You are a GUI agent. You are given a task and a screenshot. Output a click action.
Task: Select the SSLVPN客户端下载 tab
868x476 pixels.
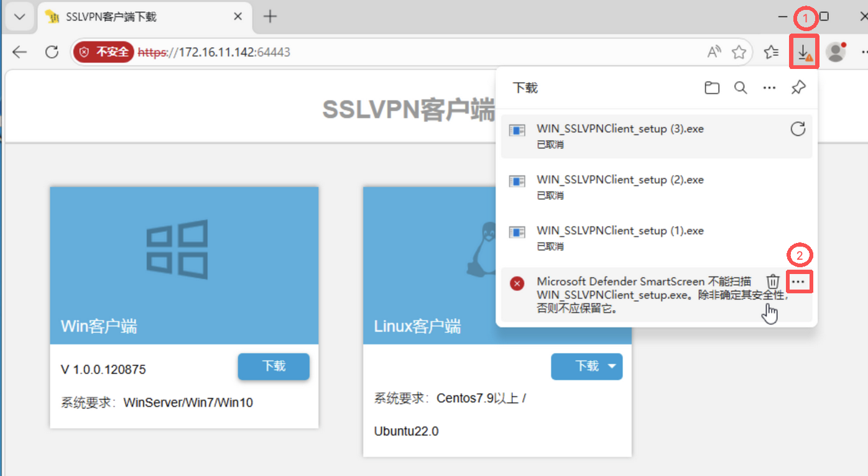pyautogui.click(x=137, y=17)
